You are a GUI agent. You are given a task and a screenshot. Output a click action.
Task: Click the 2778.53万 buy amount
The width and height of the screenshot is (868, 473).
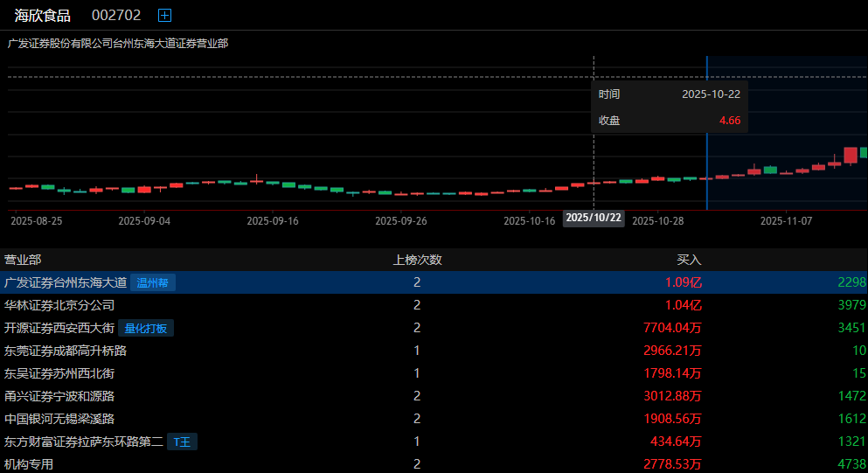click(672, 464)
